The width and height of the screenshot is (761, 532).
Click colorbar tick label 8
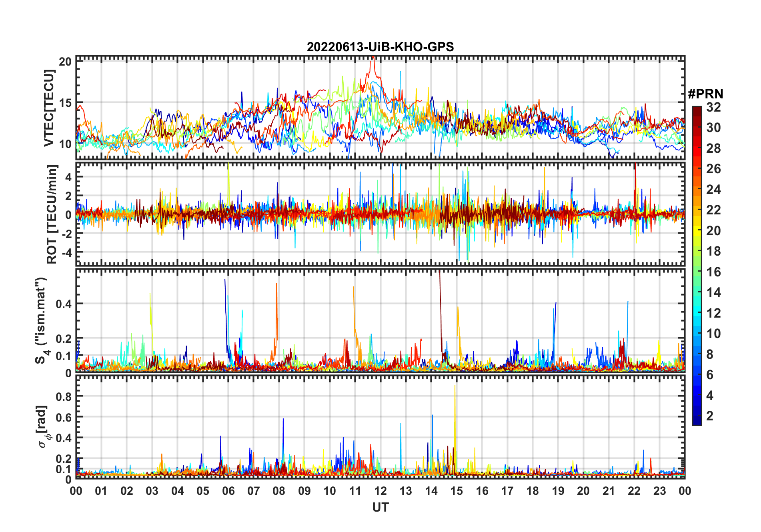tap(710, 354)
